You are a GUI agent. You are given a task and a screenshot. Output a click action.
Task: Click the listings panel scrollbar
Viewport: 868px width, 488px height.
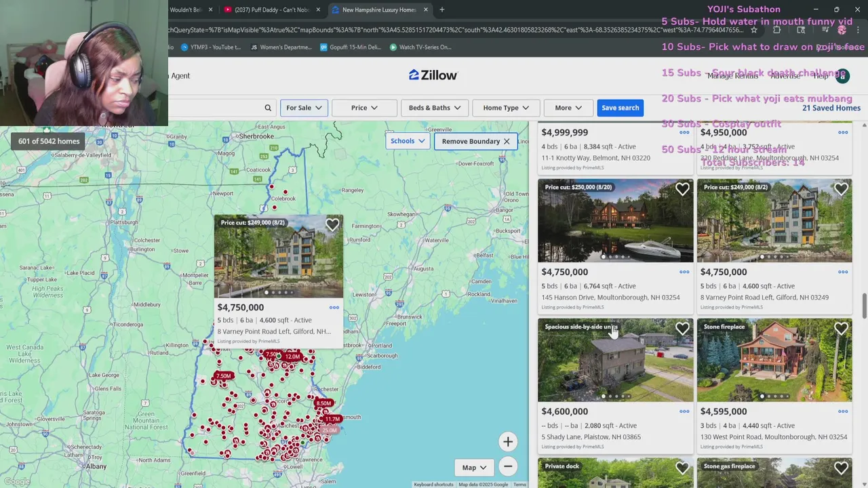pyautogui.click(x=864, y=305)
